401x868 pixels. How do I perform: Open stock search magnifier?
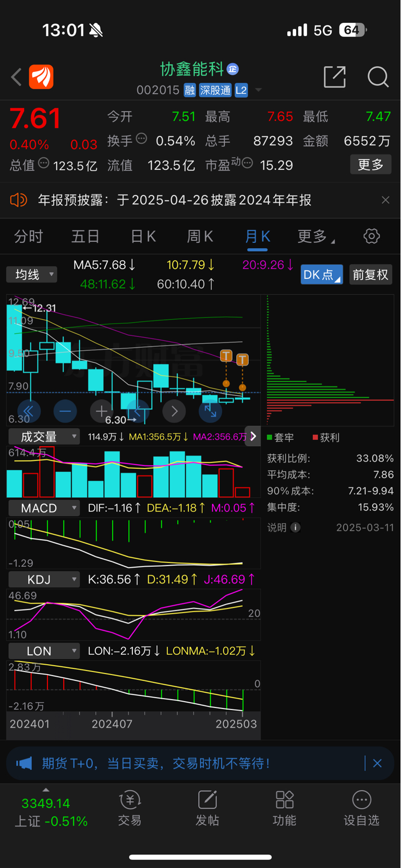click(378, 77)
